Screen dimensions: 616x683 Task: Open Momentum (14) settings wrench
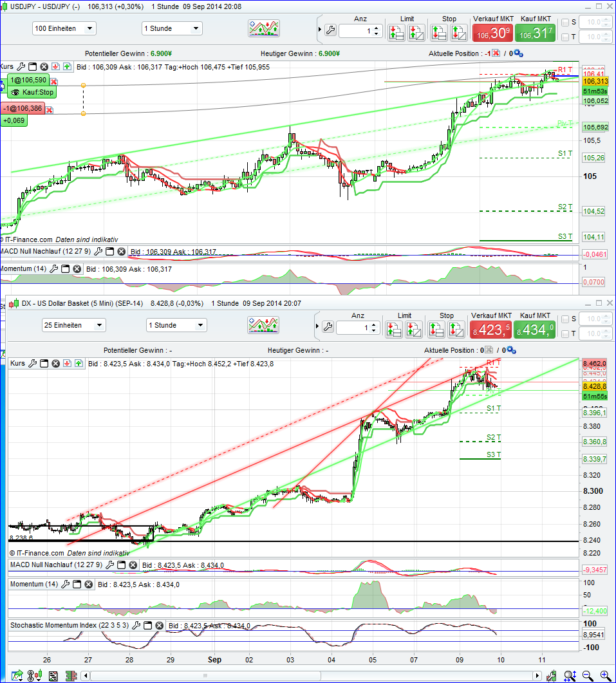click(x=54, y=268)
